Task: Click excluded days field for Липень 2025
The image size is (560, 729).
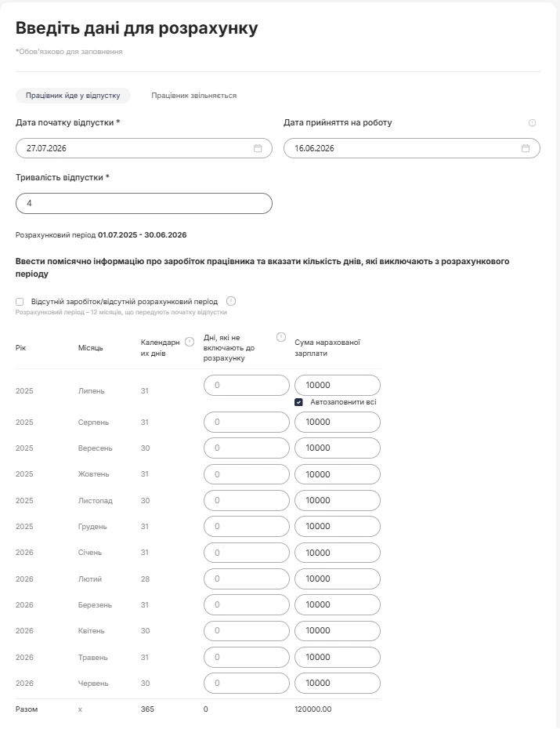Action: pos(247,386)
